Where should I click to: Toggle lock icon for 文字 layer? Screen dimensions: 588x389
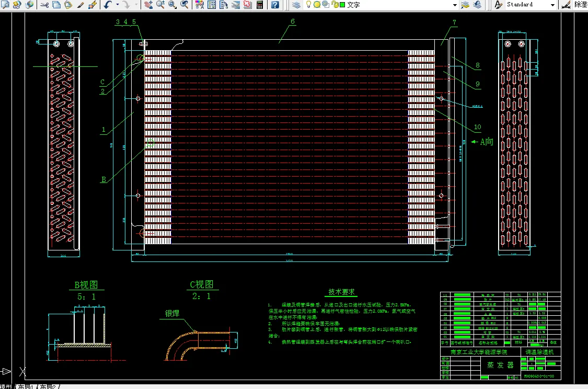tap(334, 5)
